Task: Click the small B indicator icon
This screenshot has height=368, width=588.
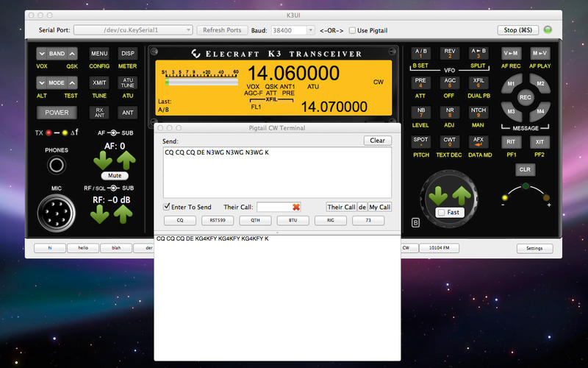Action: tap(415, 223)
